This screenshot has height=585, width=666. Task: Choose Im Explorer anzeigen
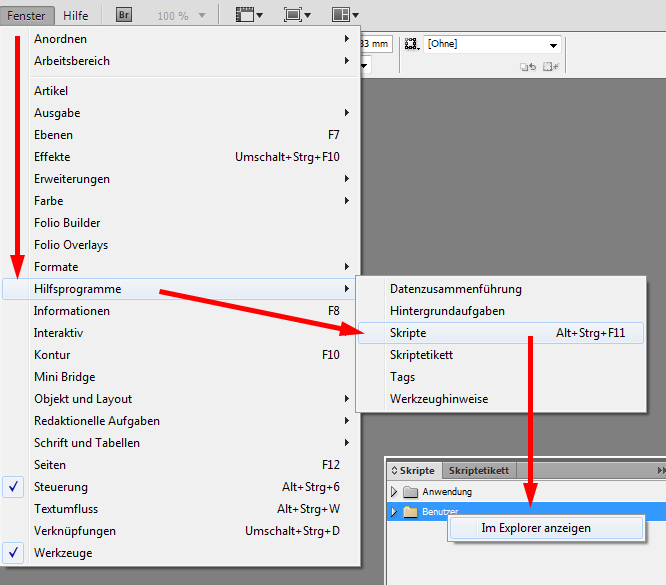click(546, 528)
